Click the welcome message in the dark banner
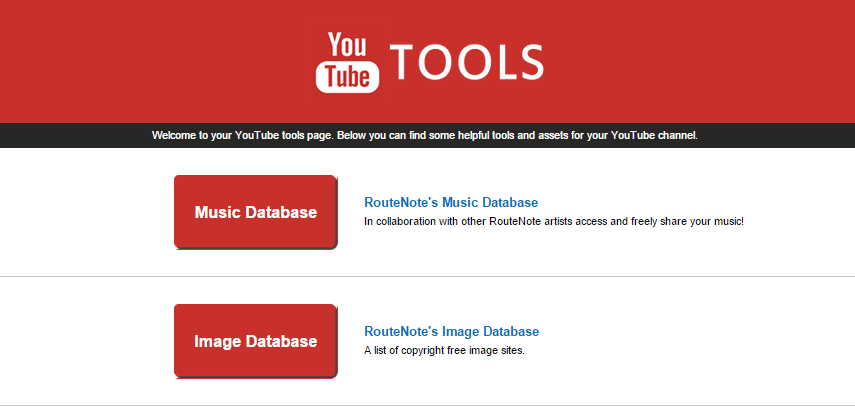 click(424, 135)
